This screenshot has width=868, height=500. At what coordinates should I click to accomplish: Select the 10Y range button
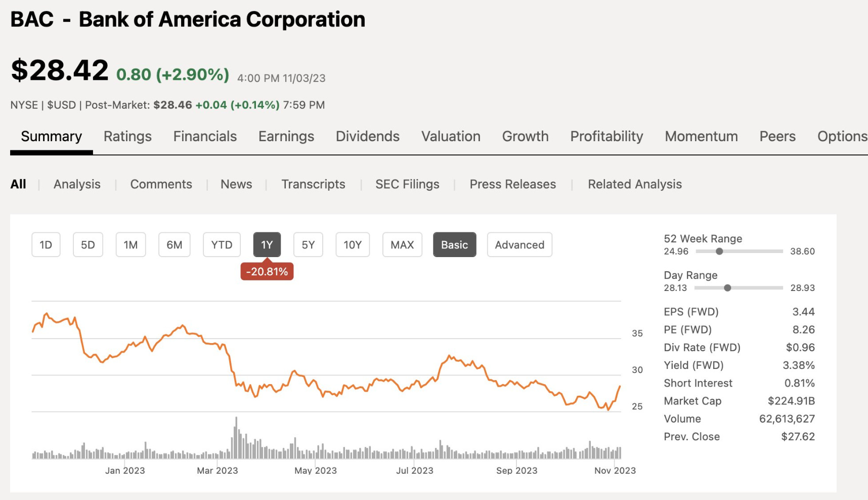(353, 245)
